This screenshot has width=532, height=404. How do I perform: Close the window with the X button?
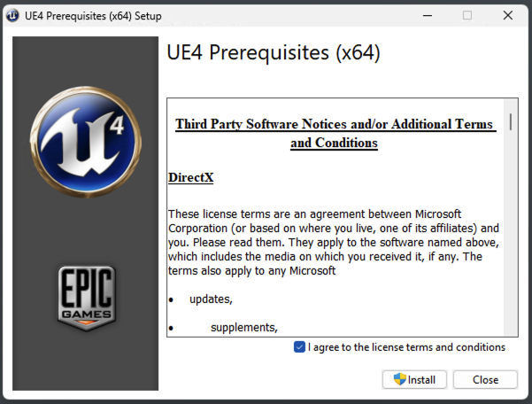coord(507,15)
